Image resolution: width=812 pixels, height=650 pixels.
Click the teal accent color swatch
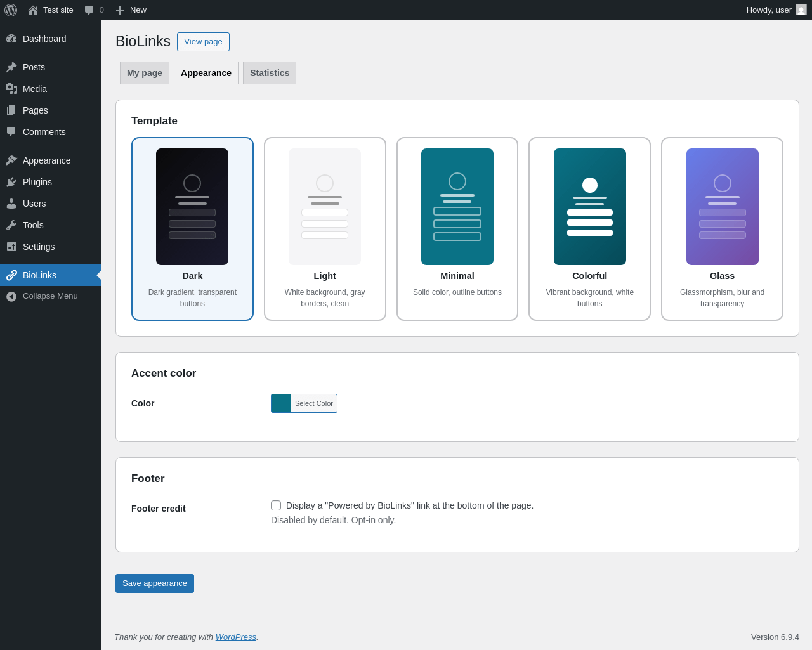[x=281, y=403]
